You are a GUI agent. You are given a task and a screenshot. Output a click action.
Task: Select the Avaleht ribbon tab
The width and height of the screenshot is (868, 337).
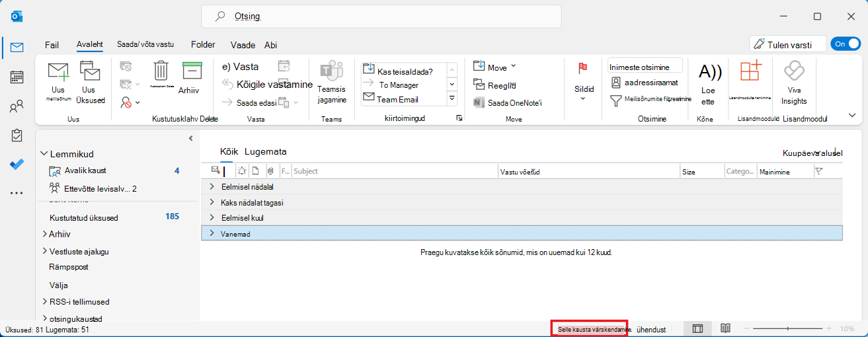coord(89,44)
